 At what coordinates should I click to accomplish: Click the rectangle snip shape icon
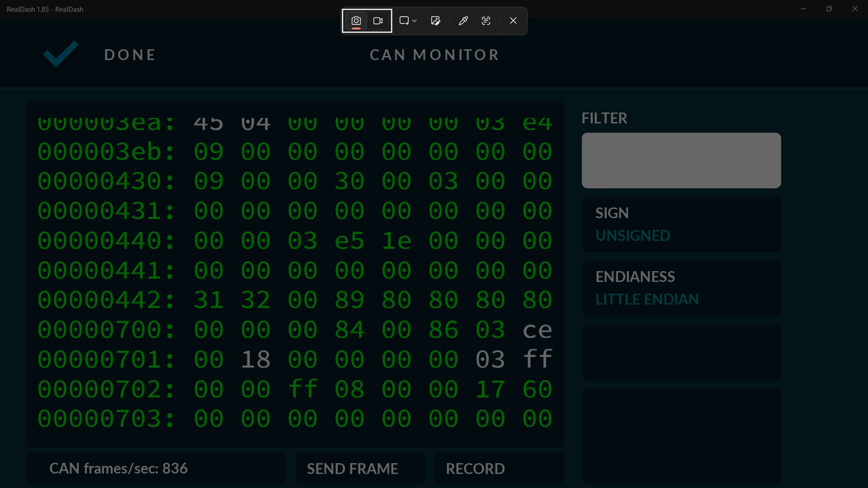[x=404, y=21]
